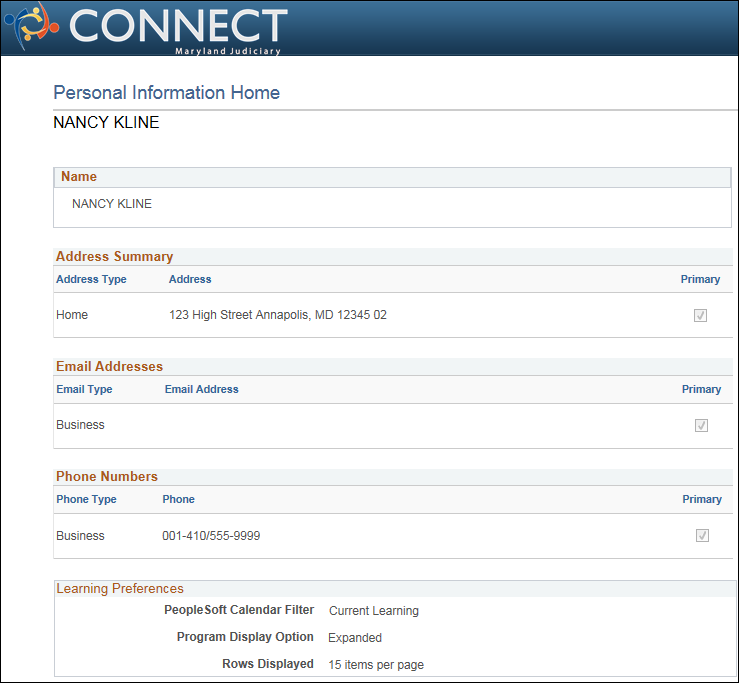
Task: Select the phone number 001-410/555-9999
Action: 211,535
